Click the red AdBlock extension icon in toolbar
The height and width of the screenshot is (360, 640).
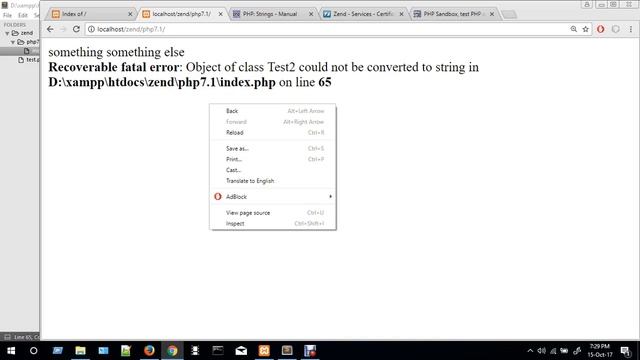tap(600, 29)
